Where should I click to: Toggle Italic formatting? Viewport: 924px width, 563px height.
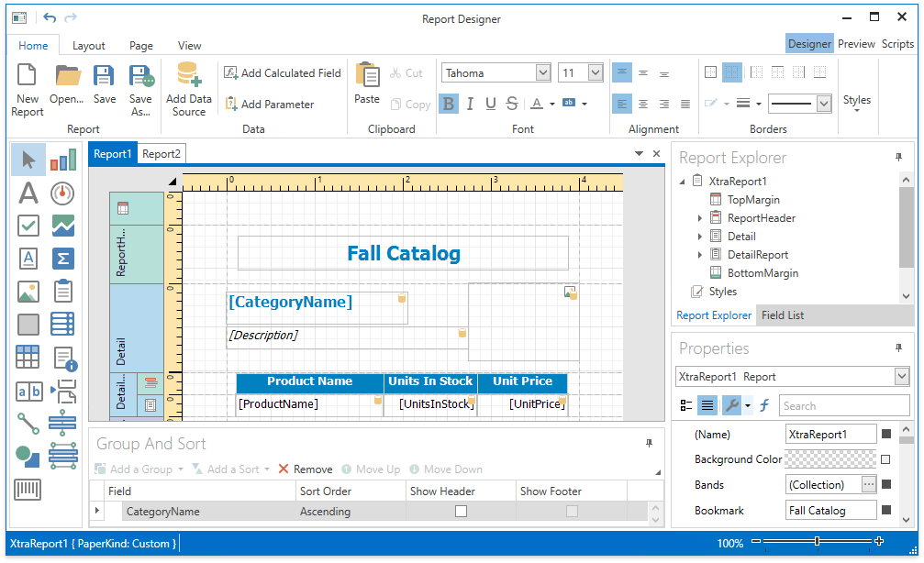(470, 104)
